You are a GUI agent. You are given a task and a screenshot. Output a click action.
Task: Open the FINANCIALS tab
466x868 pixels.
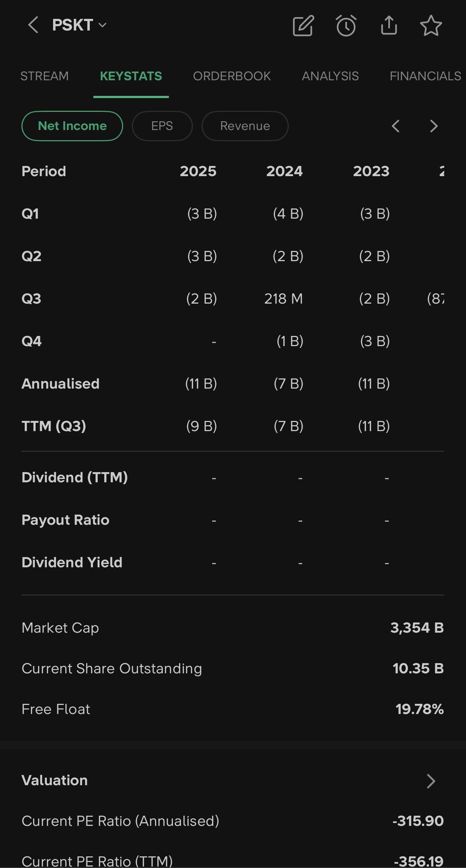tap(425, 76)
